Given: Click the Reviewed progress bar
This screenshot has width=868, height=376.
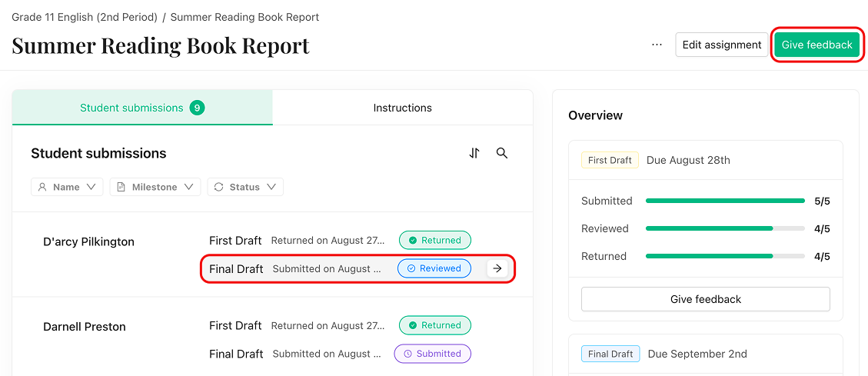Looking at the screenshot, I should click(725, 228).
